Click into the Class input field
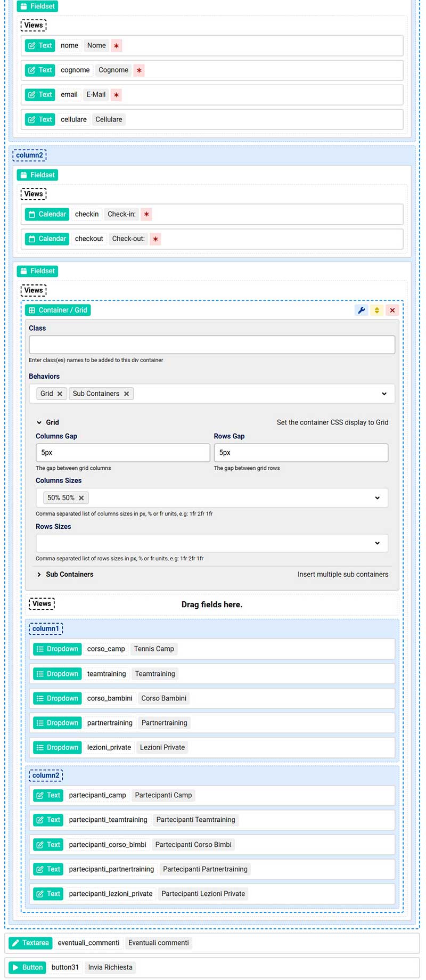Image resolution: width=426 pixels, height=980 pixels. pyautogui.click(x=211, y=345)
